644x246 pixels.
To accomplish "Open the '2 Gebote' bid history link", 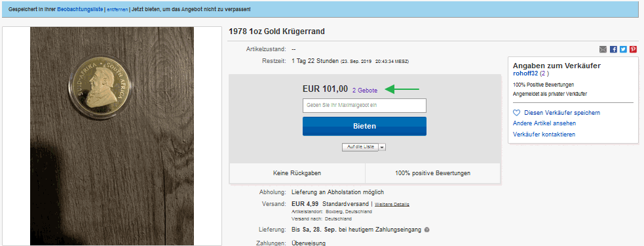I will click(365, 90).
